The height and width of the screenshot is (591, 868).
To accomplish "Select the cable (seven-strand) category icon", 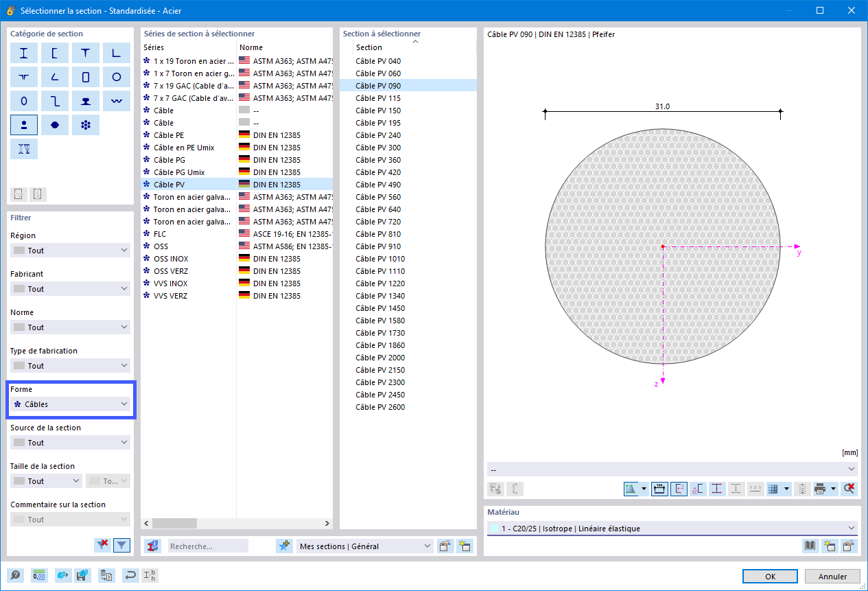I will tap(86, 125).
